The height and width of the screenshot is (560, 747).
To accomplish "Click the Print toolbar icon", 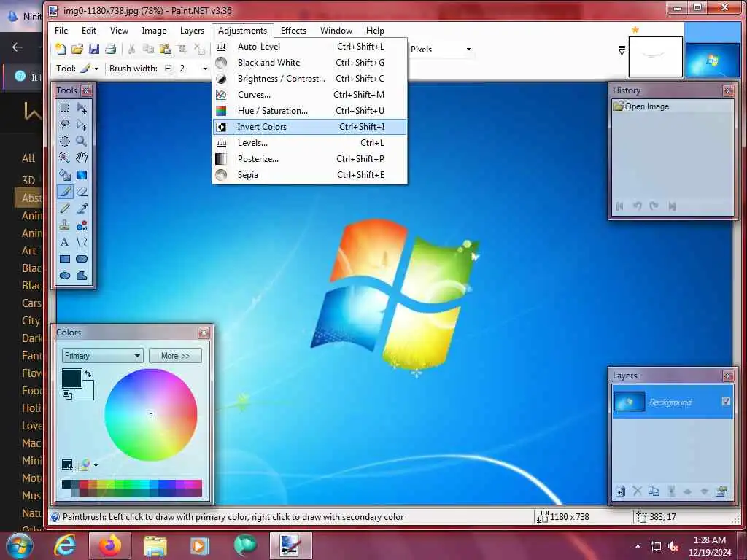I will click(111, 49).
